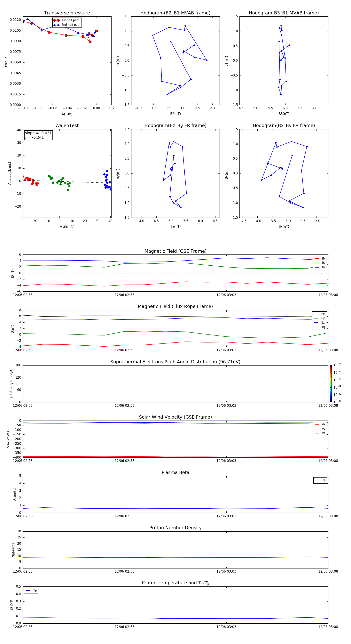The width and height of the screenshot is (351, 644).
Task: Click the "Tp(10^6K)" y-axis label
Action: point(11,605)
